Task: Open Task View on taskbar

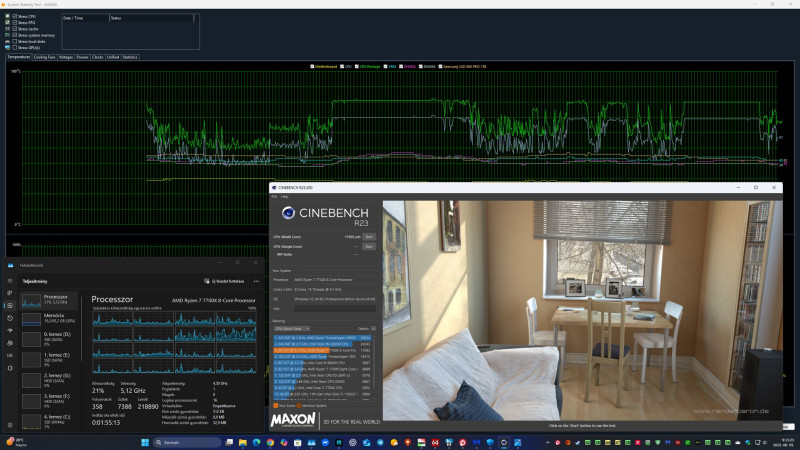Action: coord(229,442)
